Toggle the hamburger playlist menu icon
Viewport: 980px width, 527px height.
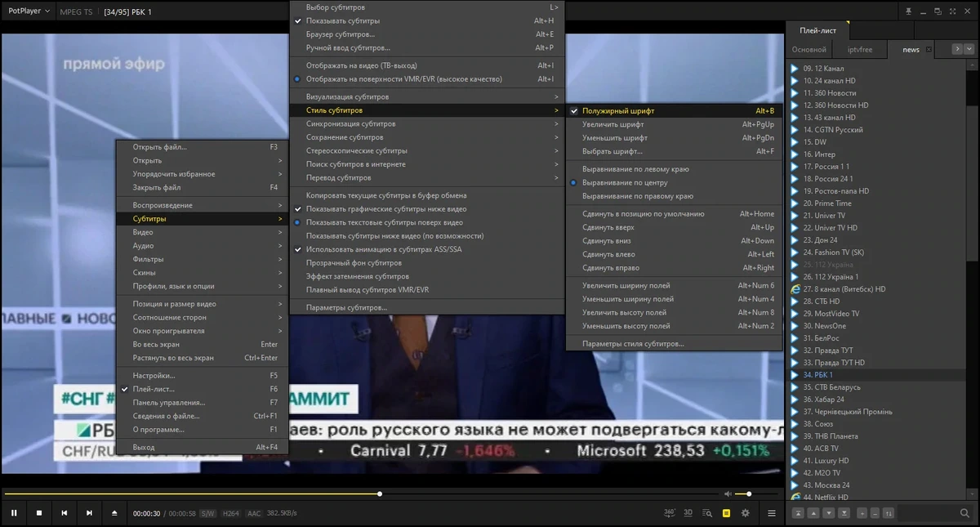click(x=772, y=513)
